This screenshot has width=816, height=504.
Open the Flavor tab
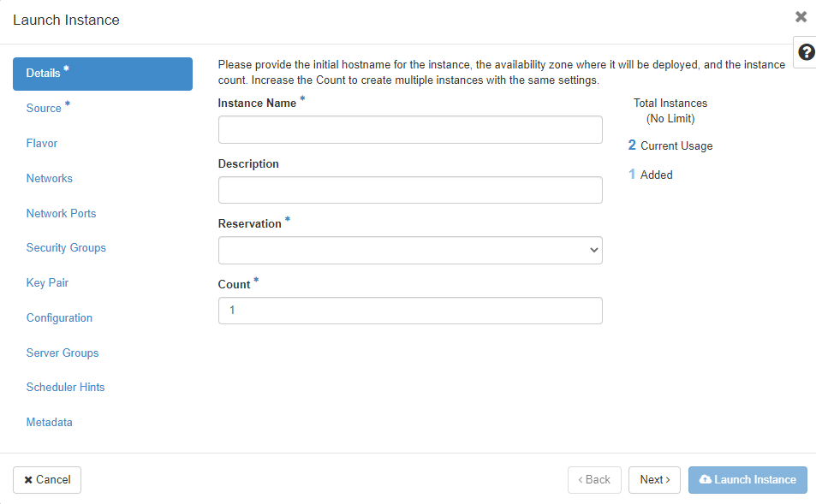pyautogui.click(x=42, y=144)
